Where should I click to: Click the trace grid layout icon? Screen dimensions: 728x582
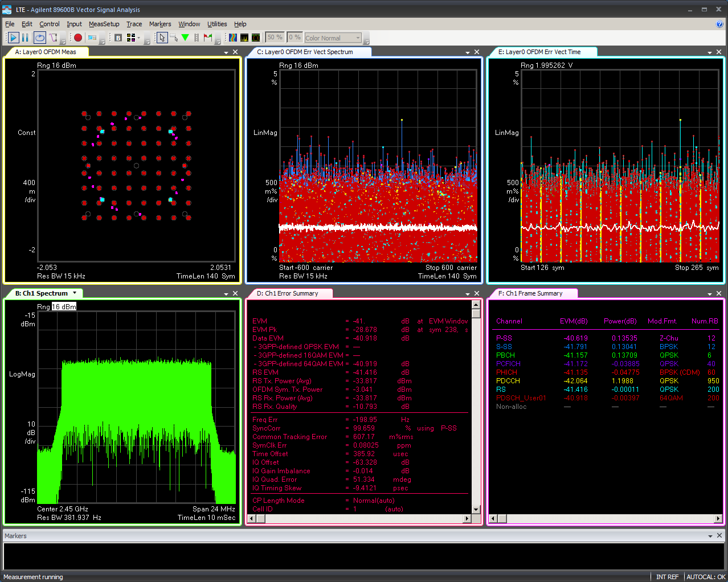click(x=131, y=38)
